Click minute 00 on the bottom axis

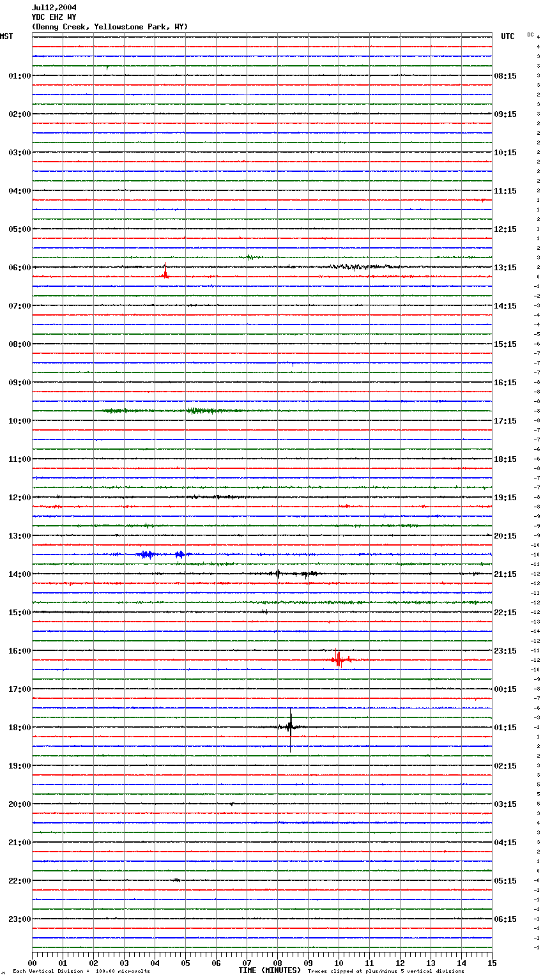pyautogui.click(x=32, y=963)
